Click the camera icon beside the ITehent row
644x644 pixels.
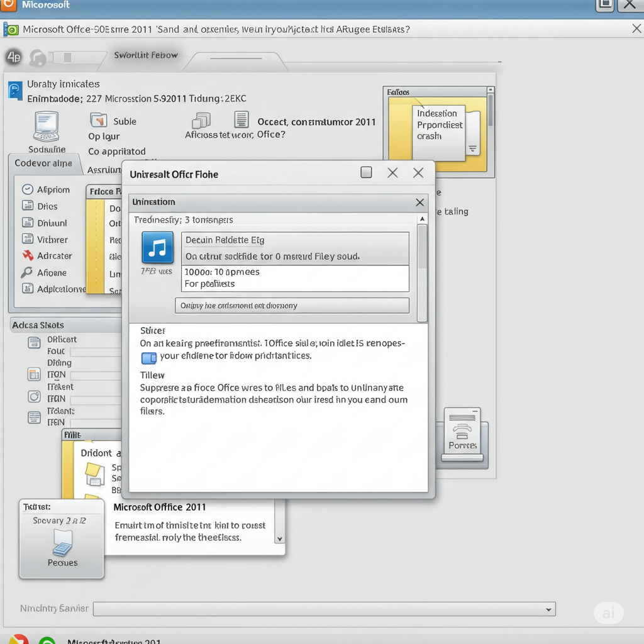point(34,396)
